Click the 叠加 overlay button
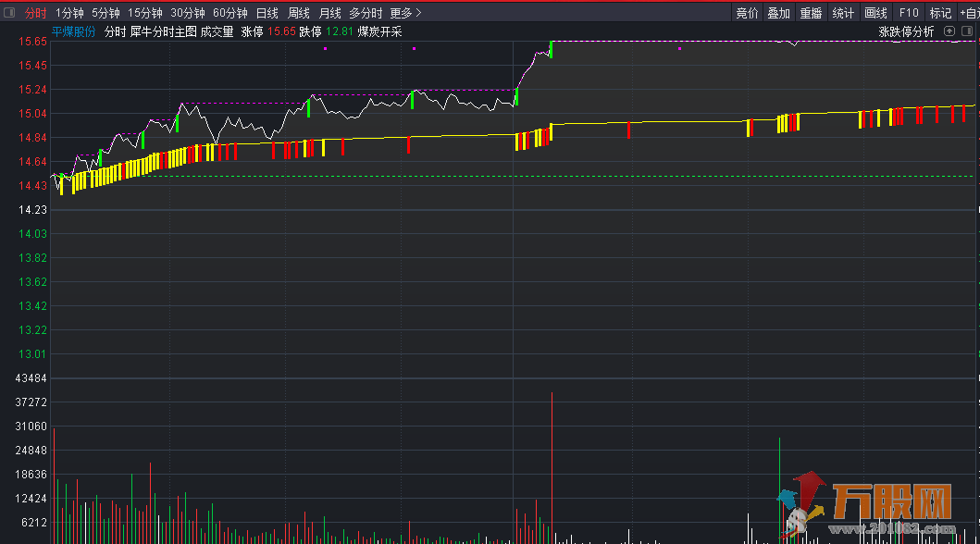980x544 pixels. (x=779, y=13)
